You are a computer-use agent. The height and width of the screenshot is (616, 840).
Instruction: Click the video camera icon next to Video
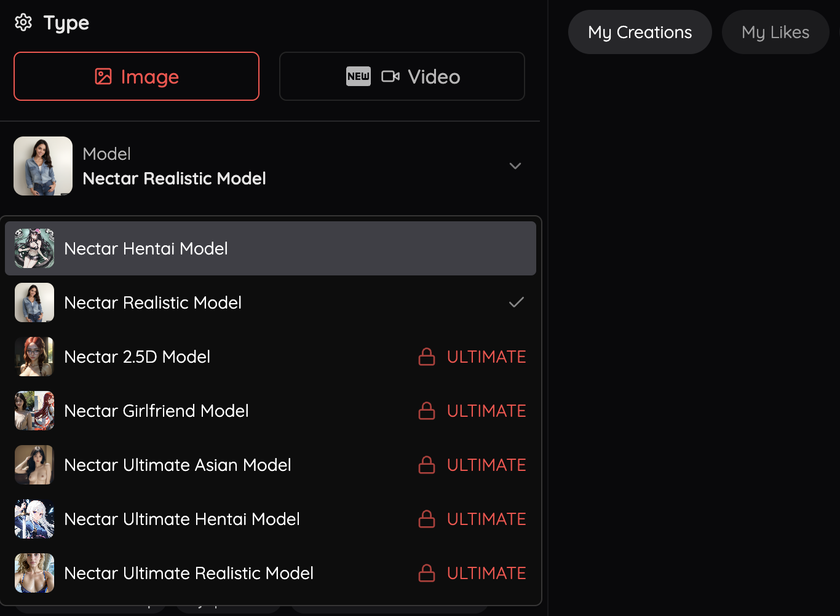[390, 76]
